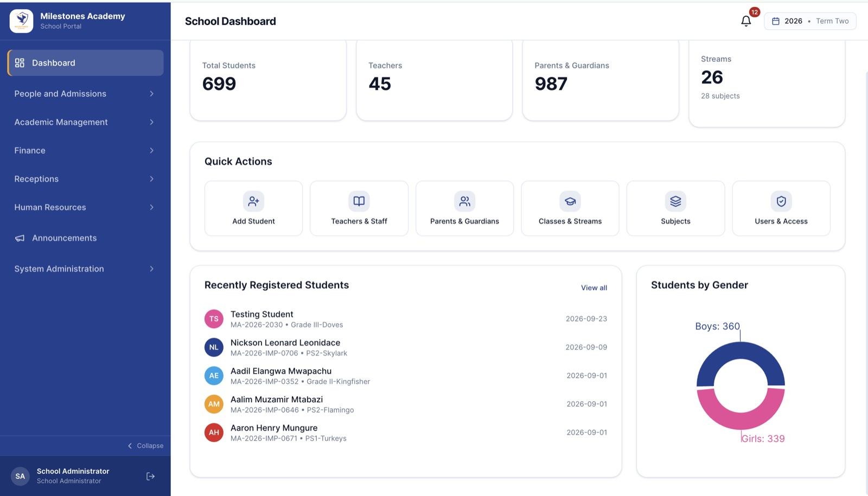This screenshot has width=868, height=496.
Task: Click the Classes & Streams graduation cap icon
Action: click(x=570, y=201)
